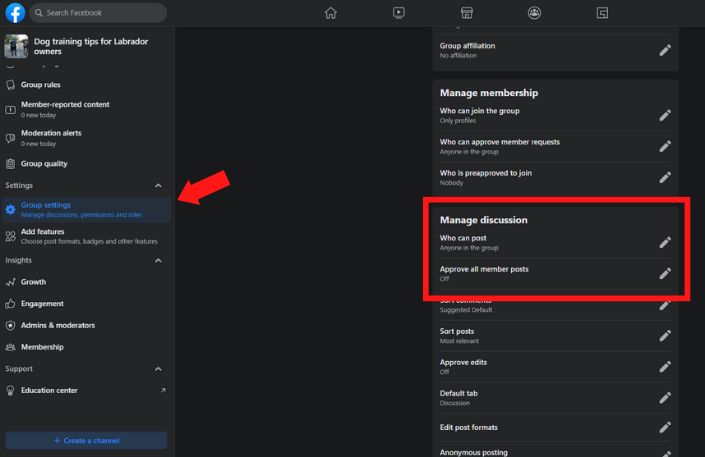Collapse the Insights section chevron

coord(158,260)
